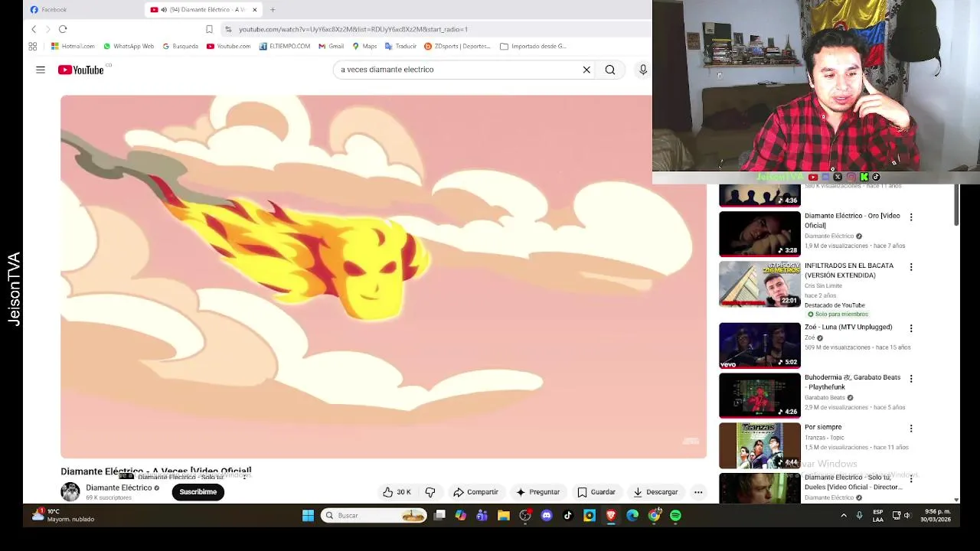Viewport: 980px width, 551px height.
Task: Click Descargar button
Action: 655,492
